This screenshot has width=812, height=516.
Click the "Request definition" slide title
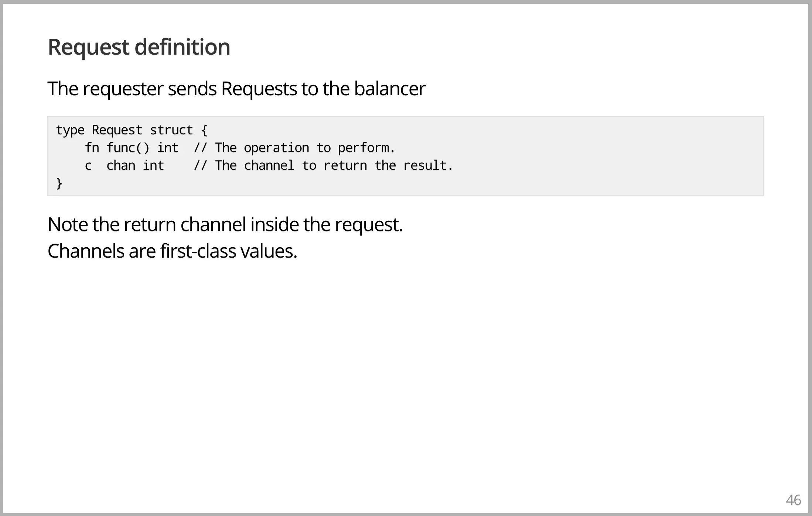coord(139,47)
